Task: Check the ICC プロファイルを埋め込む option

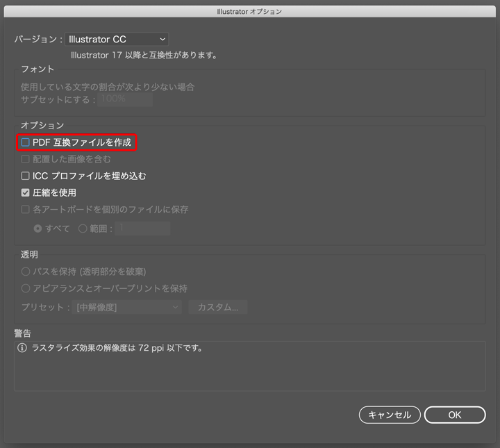Action: (x=25, y=176)
